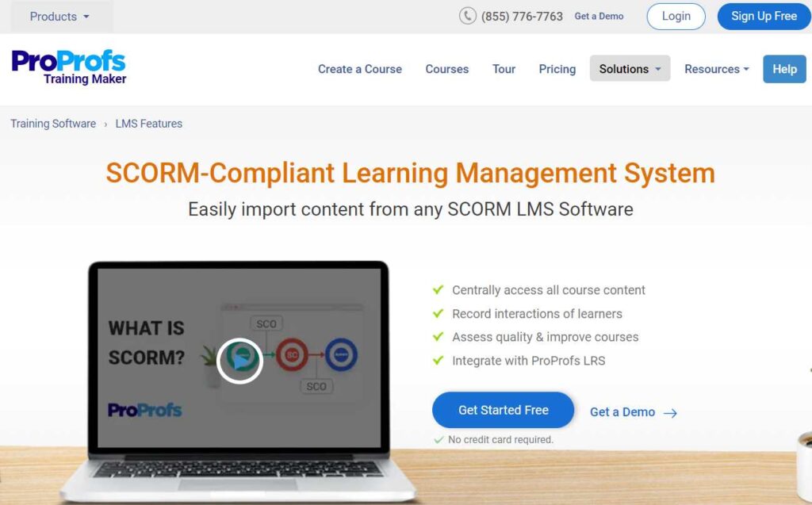Screen dimensions: 812x505
Task: Click the Sign Up Free button
Action: coord(764,17)
